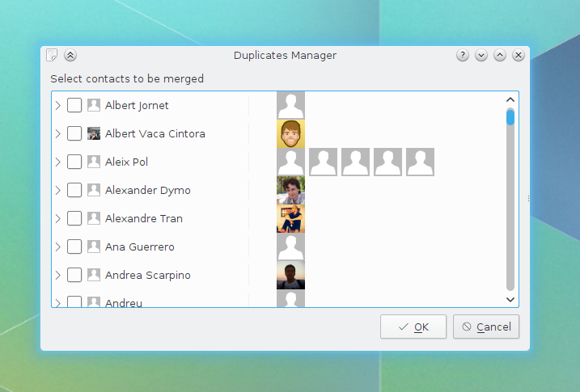Maximize the Duplicates Manager window

[500, 55]
